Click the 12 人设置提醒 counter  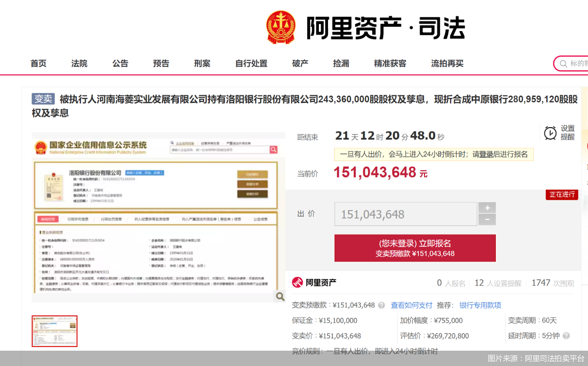498,283
